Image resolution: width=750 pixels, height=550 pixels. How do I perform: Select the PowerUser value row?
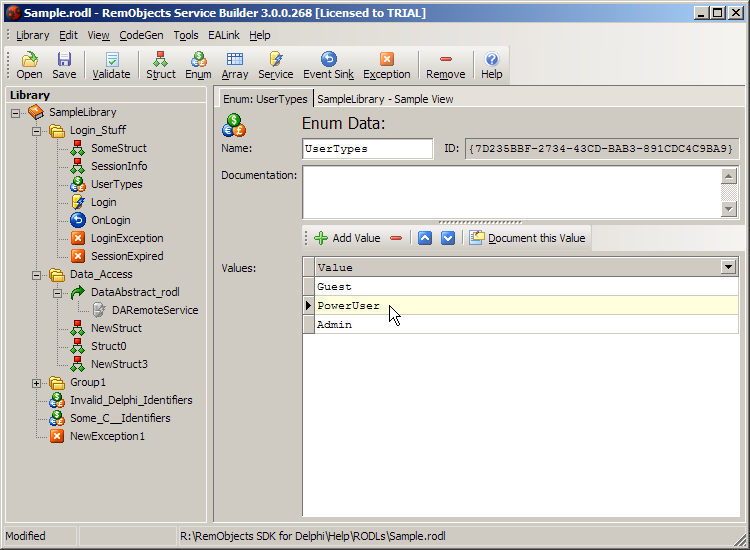pos(526,305)
